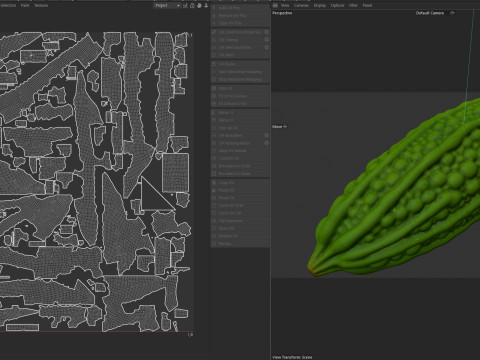Click the Refresh entry at list bottom
Viewport: 480px width, 360px height.
point(225,244)
